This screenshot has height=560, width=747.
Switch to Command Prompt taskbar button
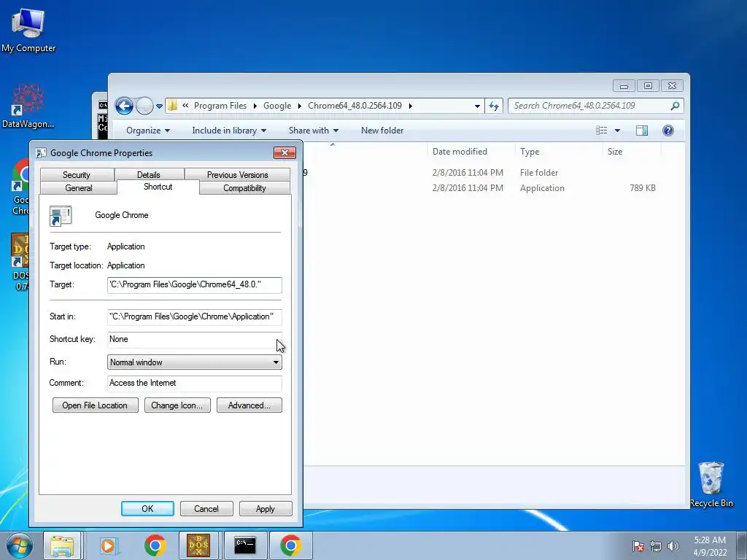click(x=245, y=545)
